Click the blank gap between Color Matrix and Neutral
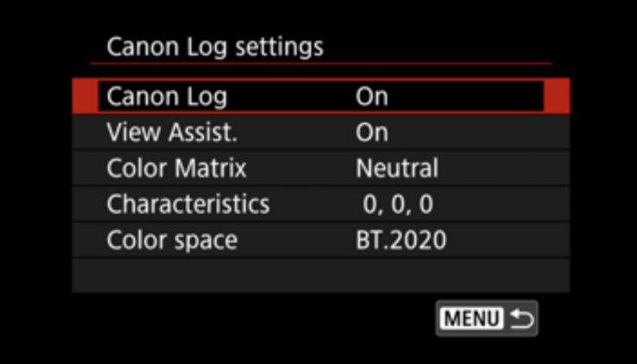The width and height of the screenshot is (637, 364). [x=301, y=168]
